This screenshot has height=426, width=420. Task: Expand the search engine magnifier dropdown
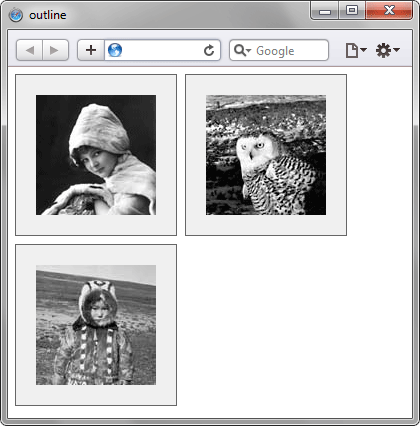click(x=242, y=50)
